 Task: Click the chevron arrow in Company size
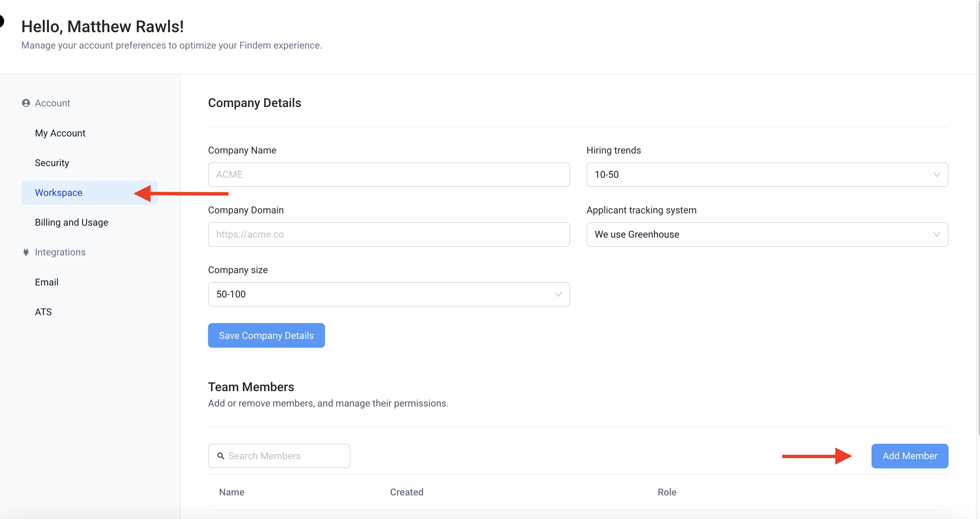click(558, 294)
